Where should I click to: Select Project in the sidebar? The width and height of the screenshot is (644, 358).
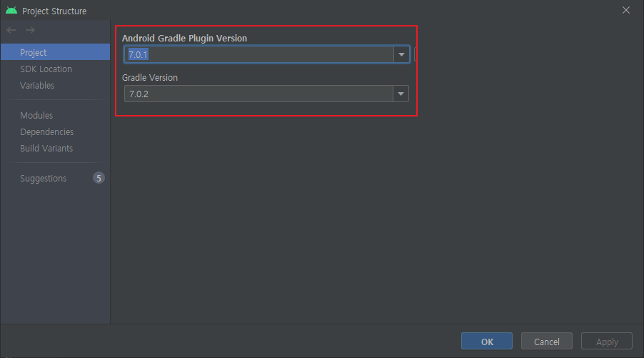56,52
